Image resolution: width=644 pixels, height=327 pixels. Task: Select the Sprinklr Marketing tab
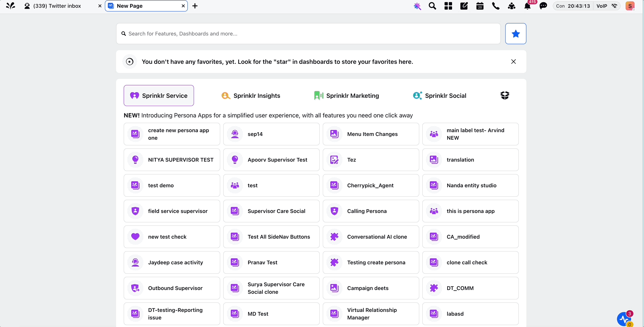(x=347, y=96)
